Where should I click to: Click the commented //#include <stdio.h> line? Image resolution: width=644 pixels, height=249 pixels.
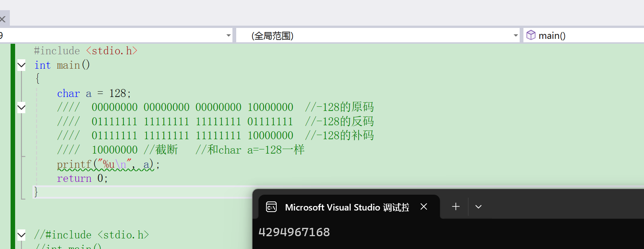(91, 235)
